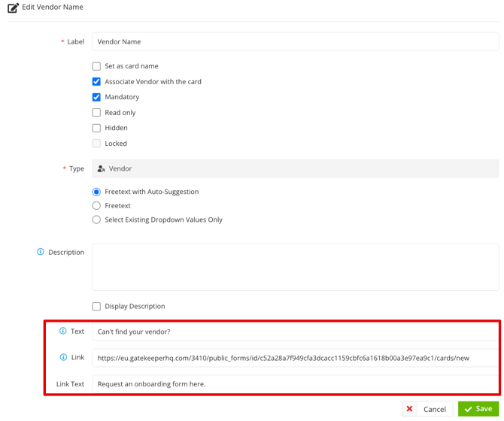Click the Link field with gatekeeperhq URL
504x421 pixels.
point(296,358)
